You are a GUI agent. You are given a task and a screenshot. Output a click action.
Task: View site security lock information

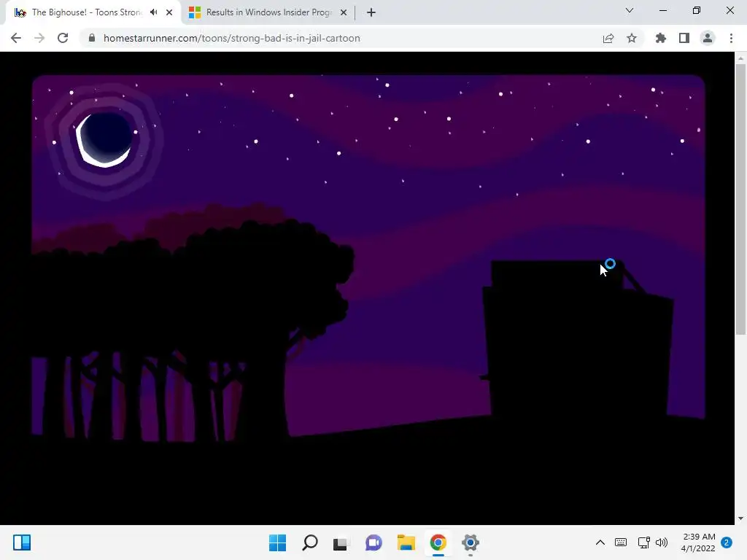(x=92, y=38)
